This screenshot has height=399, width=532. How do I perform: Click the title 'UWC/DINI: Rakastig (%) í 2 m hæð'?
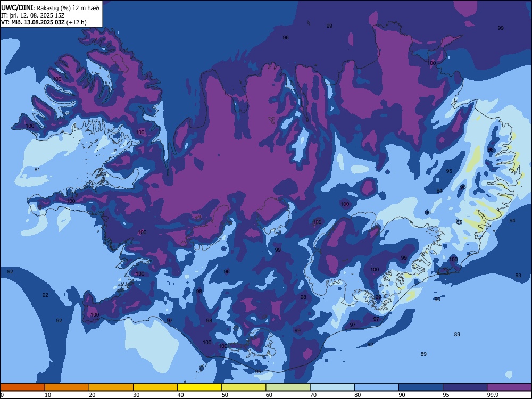(x=50, y=8)
